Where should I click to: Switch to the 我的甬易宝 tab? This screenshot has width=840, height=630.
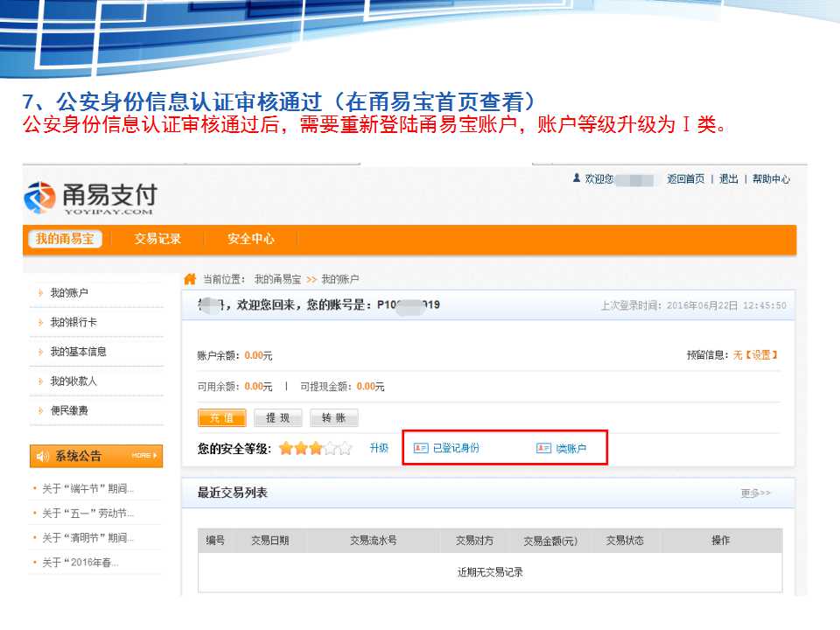click(x=65, y=239)
